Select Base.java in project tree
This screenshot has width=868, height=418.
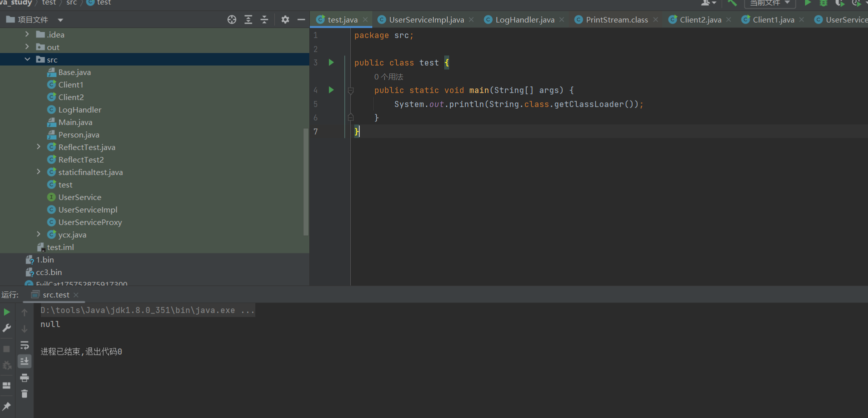pos(69,72)
